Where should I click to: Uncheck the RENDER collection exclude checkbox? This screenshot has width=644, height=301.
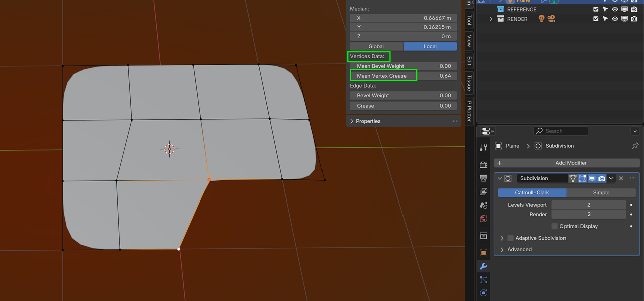[596, 19]
